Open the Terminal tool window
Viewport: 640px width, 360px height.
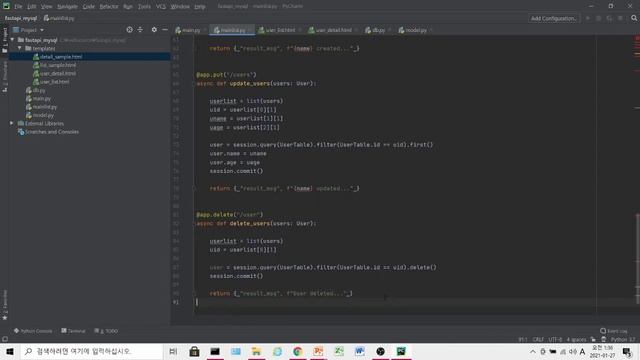tap(73, 331)
